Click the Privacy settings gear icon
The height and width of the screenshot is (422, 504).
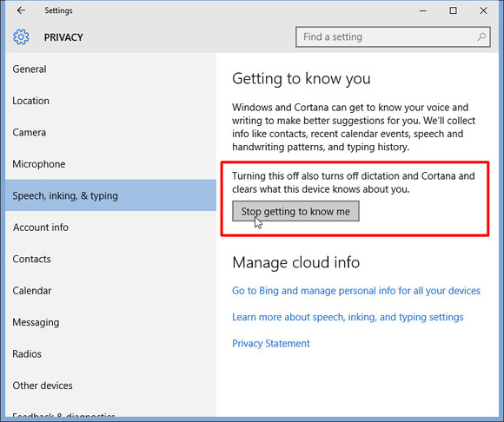tap(21, 37)
